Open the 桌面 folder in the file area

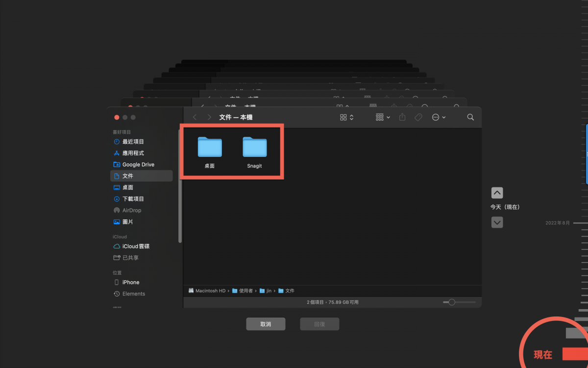pos(210,153)
